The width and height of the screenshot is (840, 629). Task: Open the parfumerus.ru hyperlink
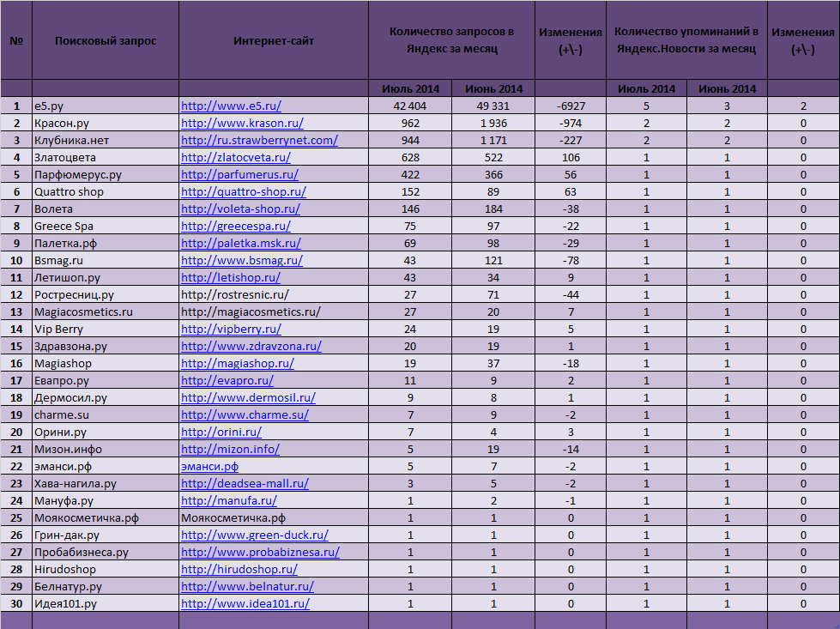[239, 175]
